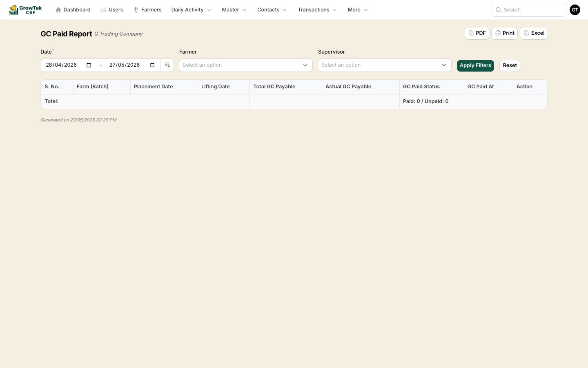Image resolution: width=588 pixels, height=368 pixels.
Task: Expand the Daily Activity menu
Action: point(191,10)
